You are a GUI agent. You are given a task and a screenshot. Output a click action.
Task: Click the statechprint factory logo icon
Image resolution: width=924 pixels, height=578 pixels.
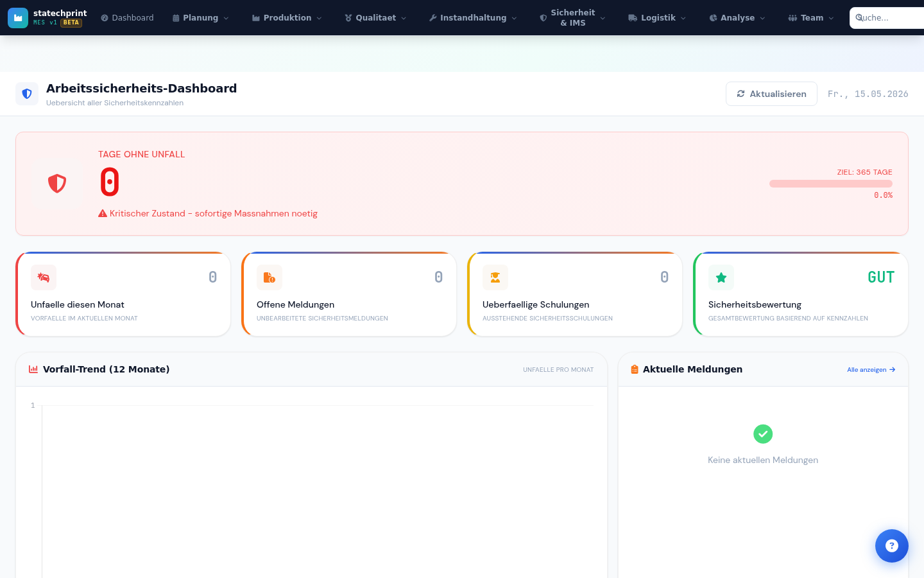tap(18, 18)
